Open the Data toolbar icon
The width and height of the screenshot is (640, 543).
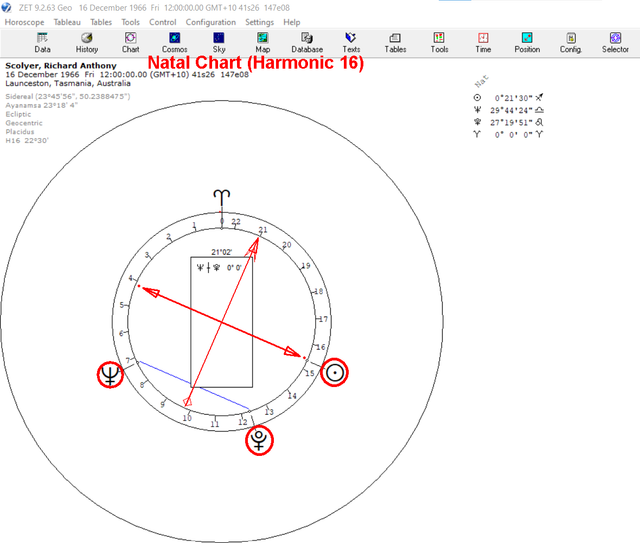[x=42, y=43]
